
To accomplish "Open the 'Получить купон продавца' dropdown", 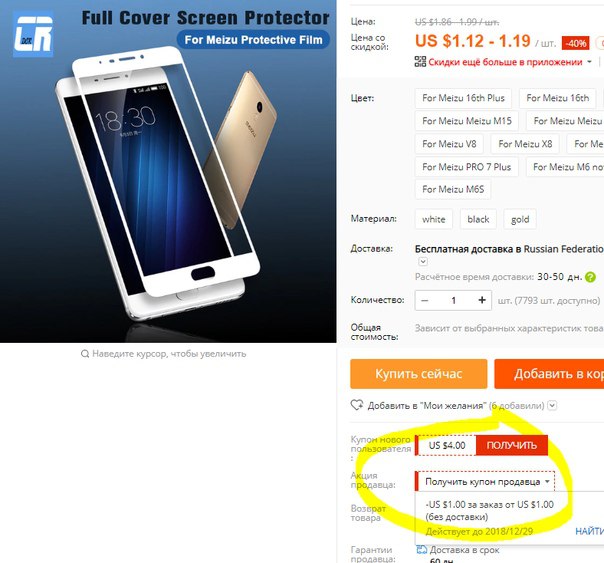I will click(x=485, y=481).
